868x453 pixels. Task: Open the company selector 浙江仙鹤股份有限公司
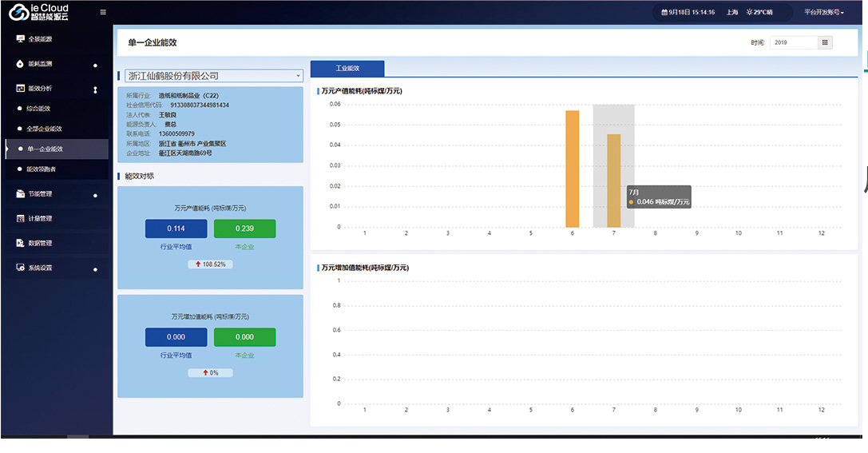click(x=212, y=76)
